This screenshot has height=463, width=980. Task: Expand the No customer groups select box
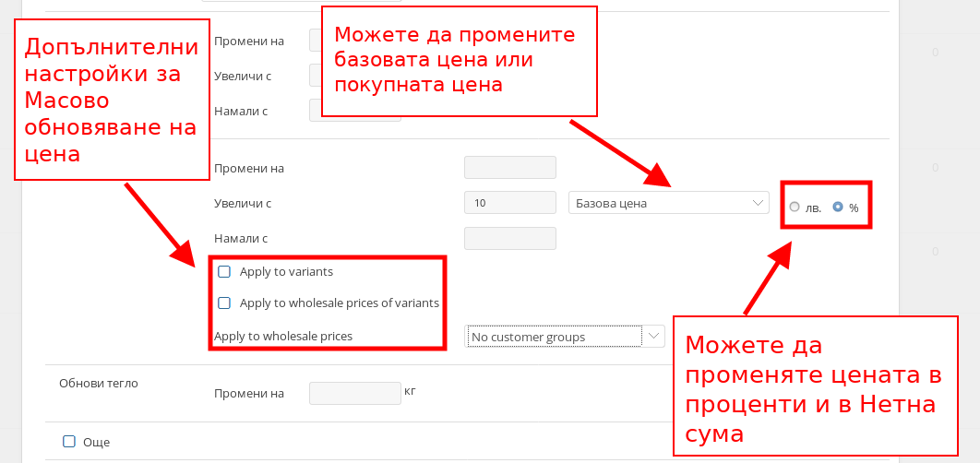pos(554,337)
